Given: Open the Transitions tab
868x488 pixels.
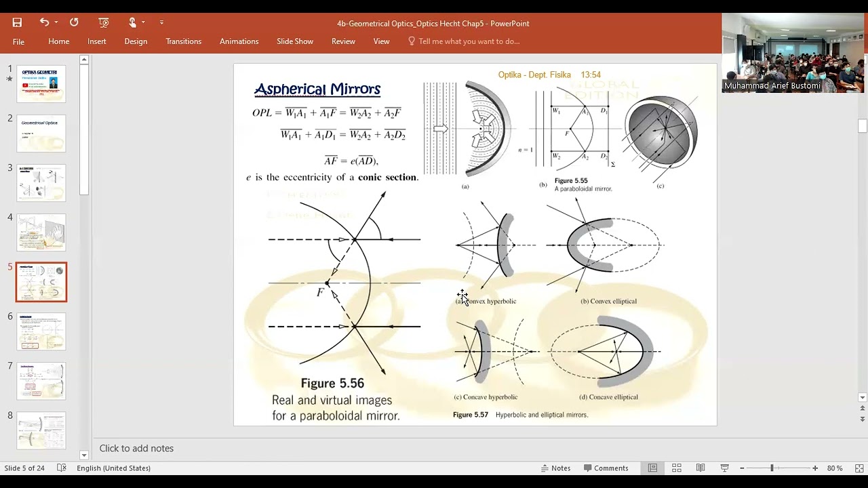Looking at the screenshot, I should click(x=184, y=41).
